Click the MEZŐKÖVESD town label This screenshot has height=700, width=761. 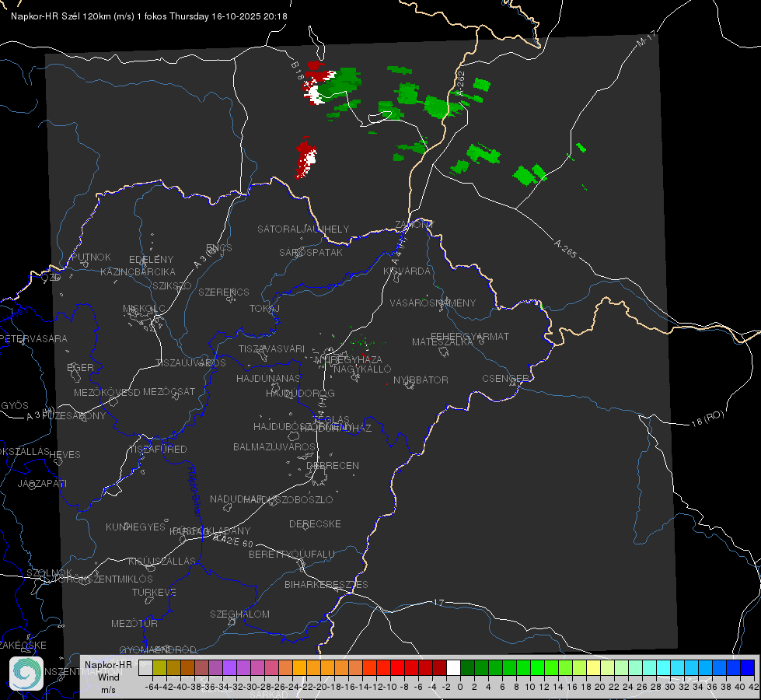(106, 392)
